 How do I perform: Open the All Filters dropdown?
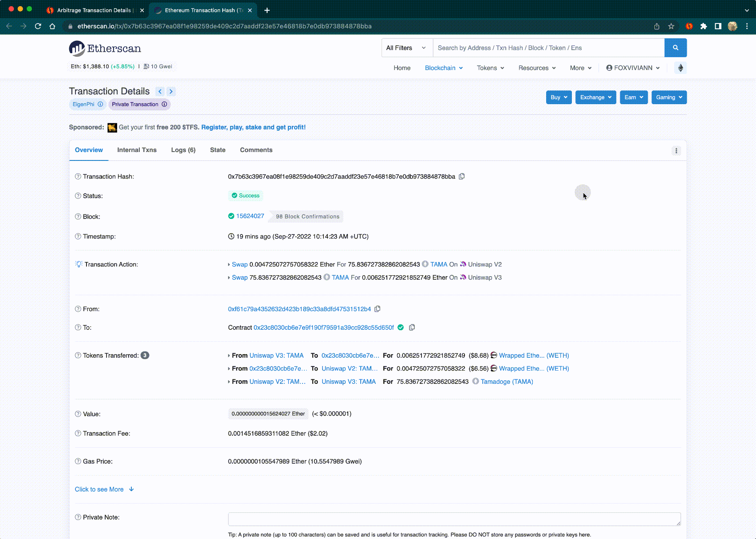point(407,48)
